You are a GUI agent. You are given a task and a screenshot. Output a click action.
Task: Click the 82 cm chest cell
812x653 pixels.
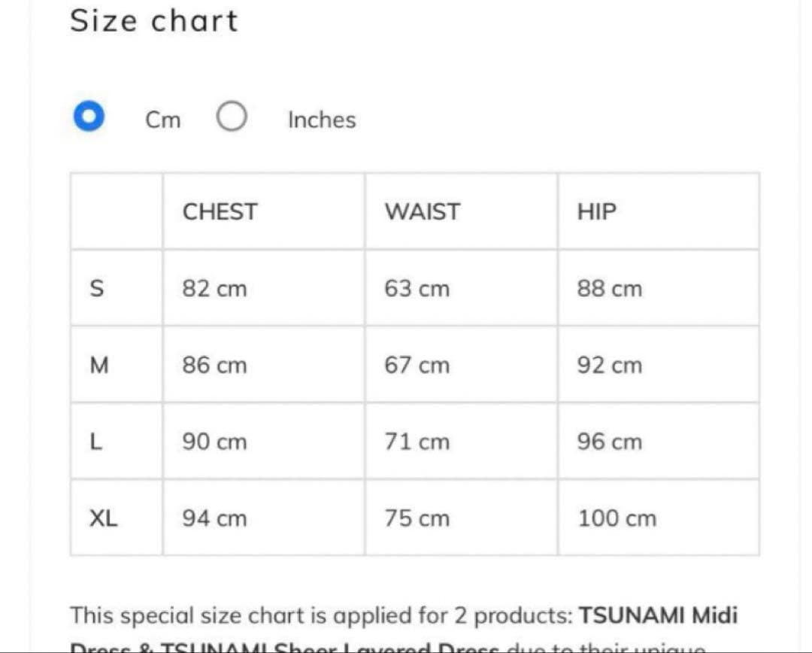[214, 289]
